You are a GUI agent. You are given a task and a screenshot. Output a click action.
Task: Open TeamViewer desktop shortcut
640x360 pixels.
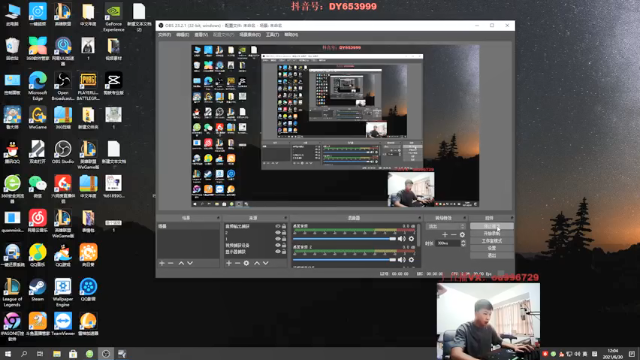(x=63, y=324)
